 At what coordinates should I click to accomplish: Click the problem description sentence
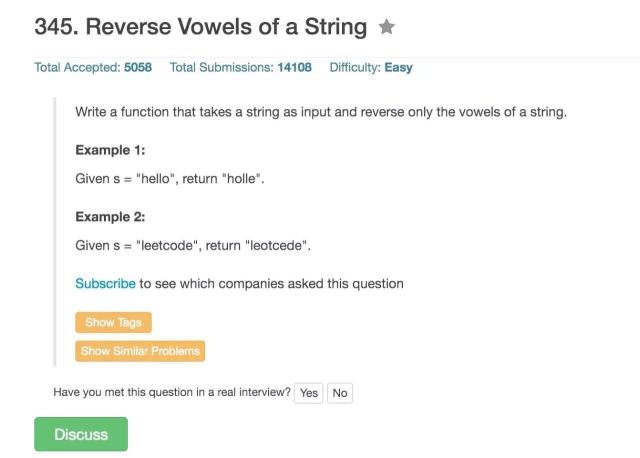pyautogui.click(x=321, y=112)
